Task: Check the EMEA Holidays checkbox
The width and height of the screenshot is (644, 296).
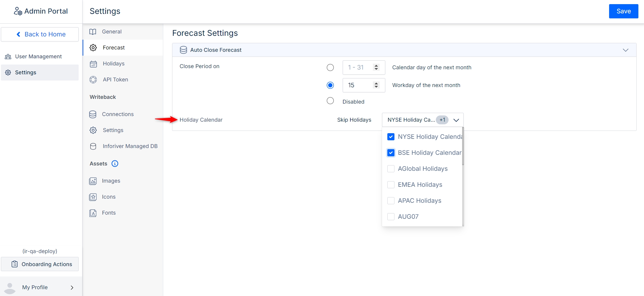Action: coord(391,185)
